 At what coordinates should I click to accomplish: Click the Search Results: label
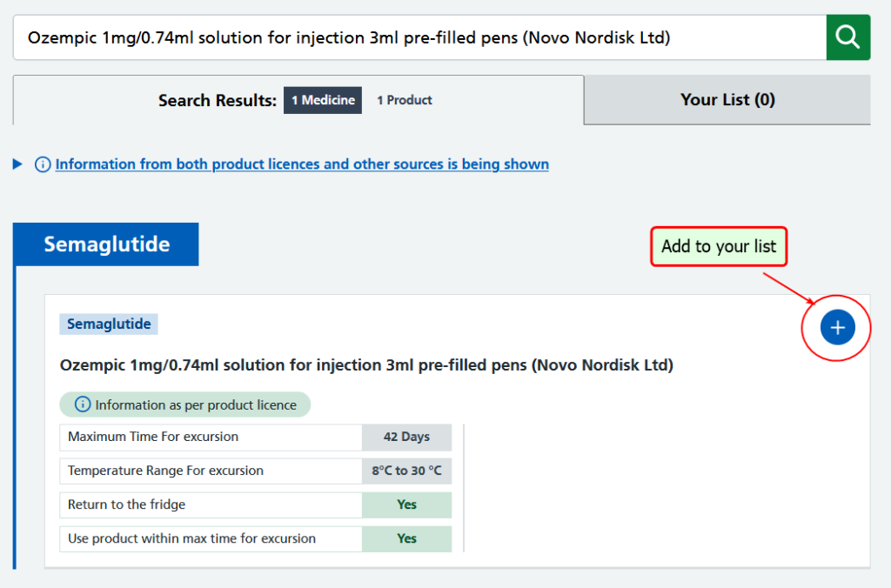(217, 101)
